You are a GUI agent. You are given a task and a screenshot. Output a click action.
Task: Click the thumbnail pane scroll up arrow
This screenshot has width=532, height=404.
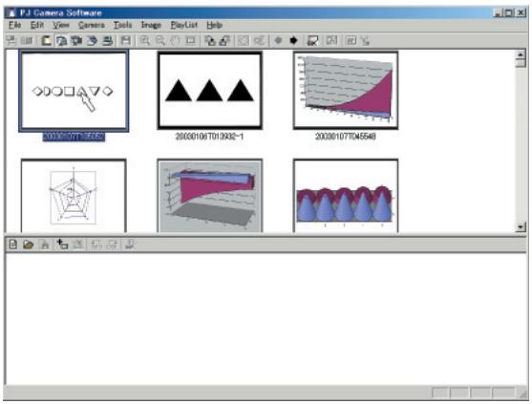point(521,54)
